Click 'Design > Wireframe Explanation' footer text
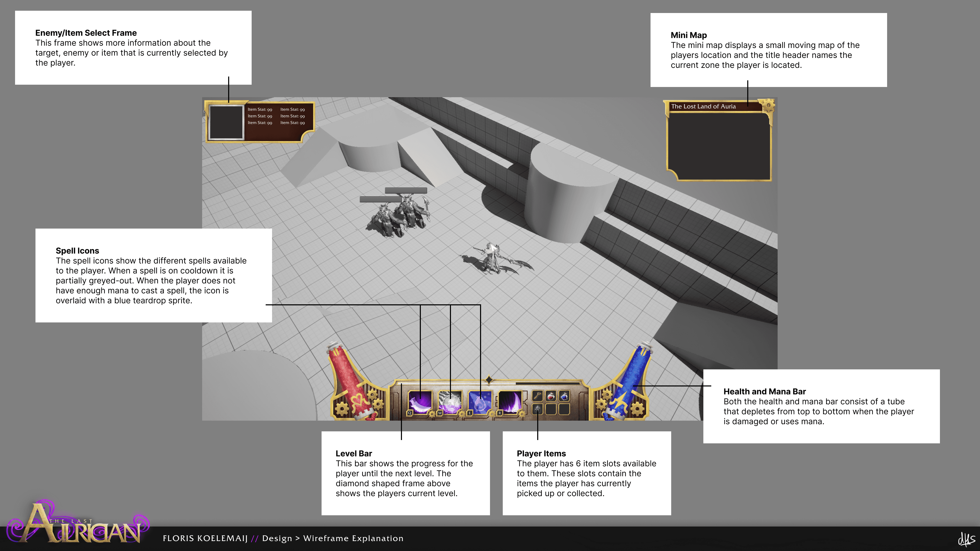The height and width of the screenshot is (551, 980). (333, 539)
